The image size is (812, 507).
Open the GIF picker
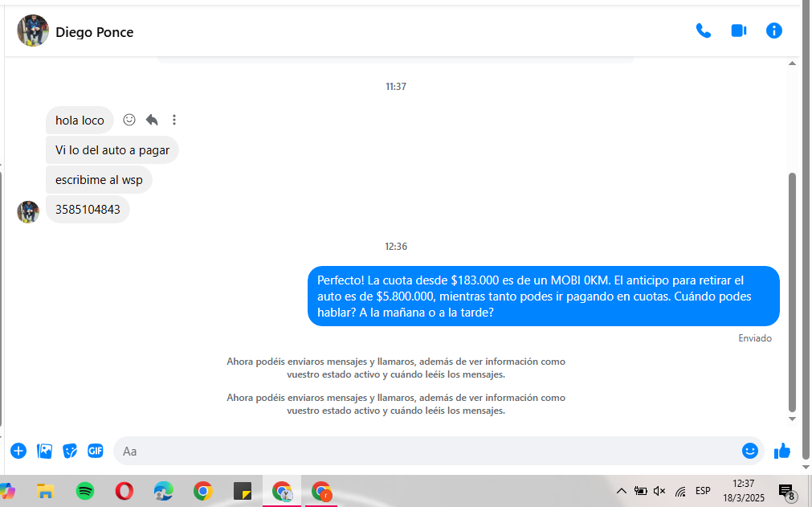(96, 451)
